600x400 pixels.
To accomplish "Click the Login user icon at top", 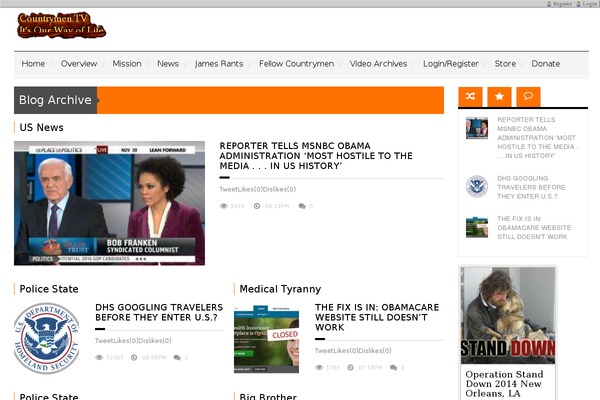I will pyautogui.click(x=579, y=4).
